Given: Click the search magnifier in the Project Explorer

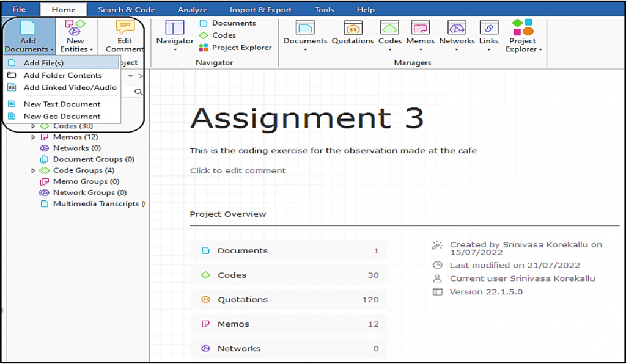Looking at the screenshot, I should pyautogui.click(x=139, y=92).
